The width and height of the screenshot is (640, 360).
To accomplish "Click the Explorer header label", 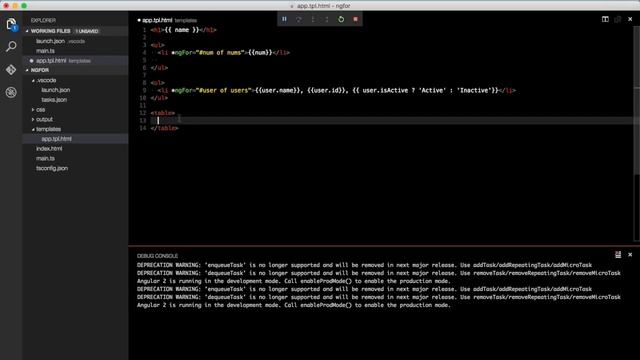I will 43,20.
